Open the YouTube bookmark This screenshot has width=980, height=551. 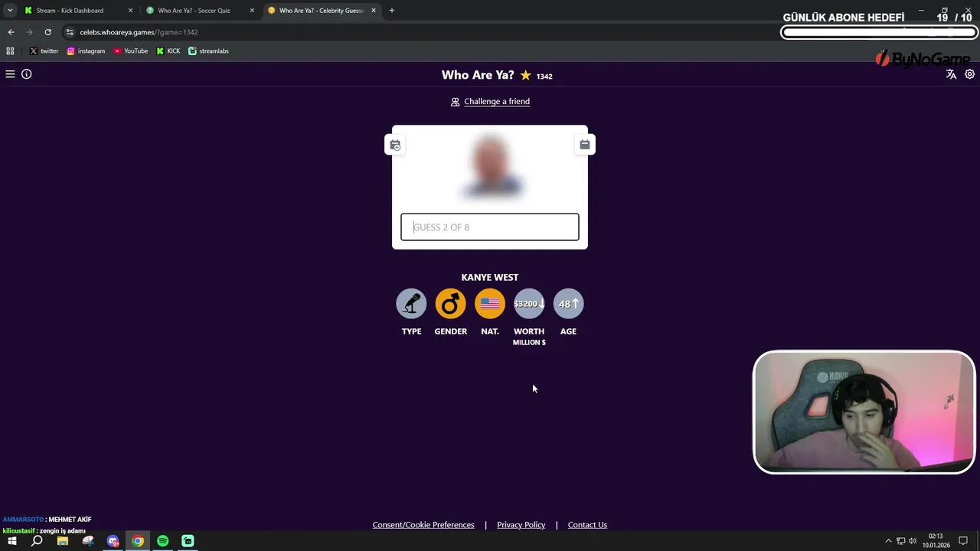coord(131,51)
